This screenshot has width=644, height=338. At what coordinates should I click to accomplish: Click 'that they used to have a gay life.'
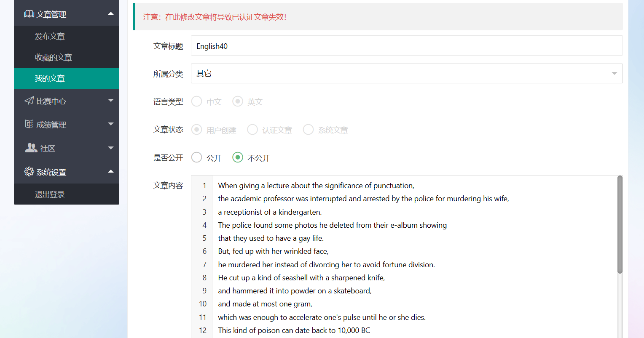(x=271, y=238)
